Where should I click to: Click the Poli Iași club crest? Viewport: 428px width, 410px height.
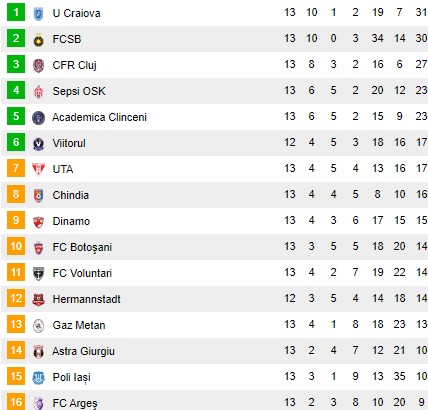coord(38,378)
